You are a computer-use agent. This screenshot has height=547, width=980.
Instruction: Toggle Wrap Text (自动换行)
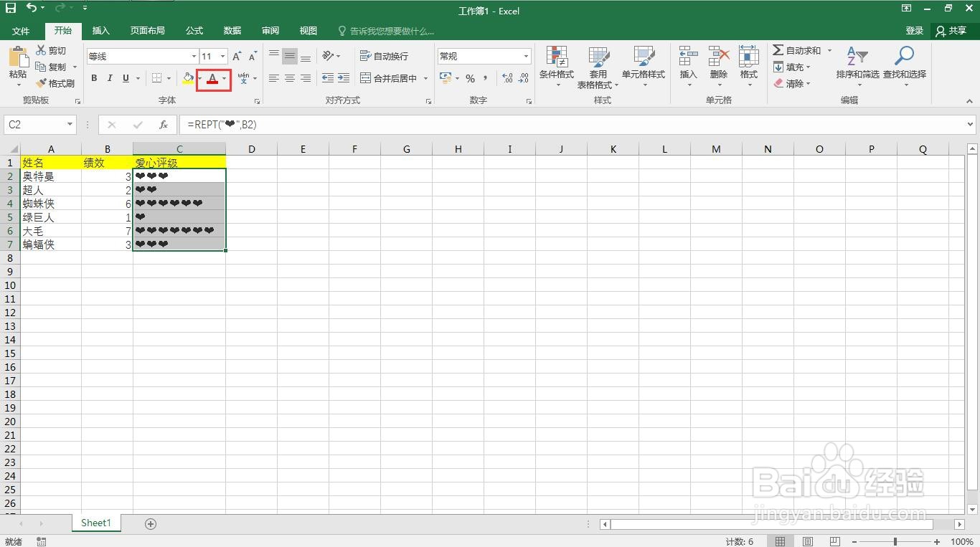click(x=384, y=56)
